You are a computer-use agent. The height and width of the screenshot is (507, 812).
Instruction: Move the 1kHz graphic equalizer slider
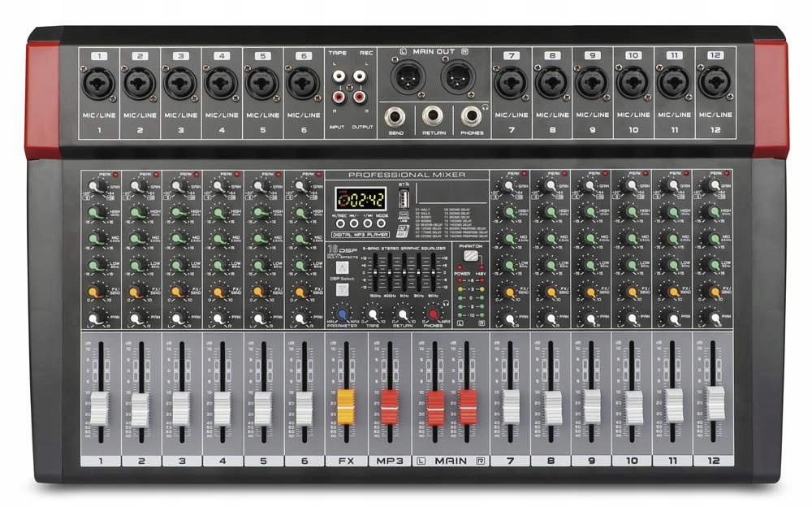coord(403,272)
